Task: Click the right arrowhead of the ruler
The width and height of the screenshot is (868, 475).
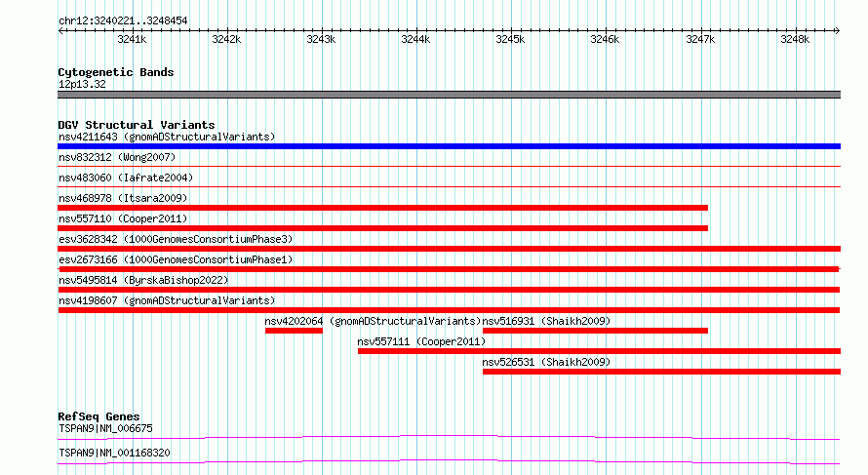Action: tap(838, 30)
